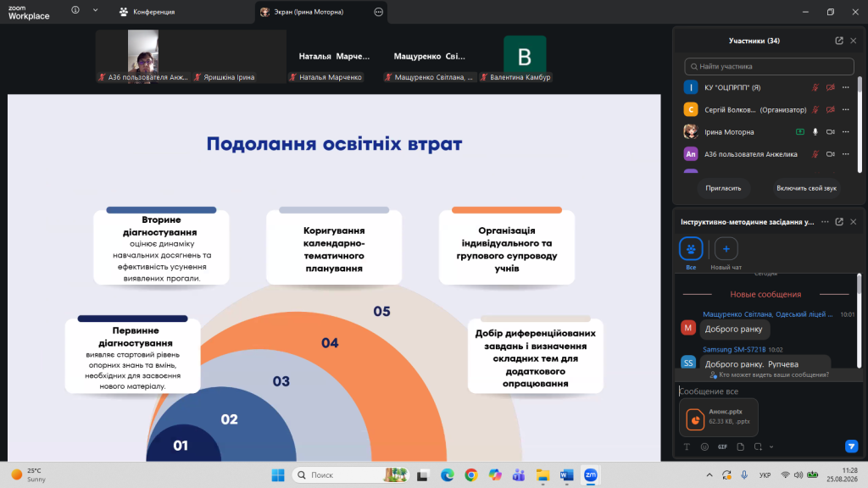Open the volume control in system tray

pos(798,474)
